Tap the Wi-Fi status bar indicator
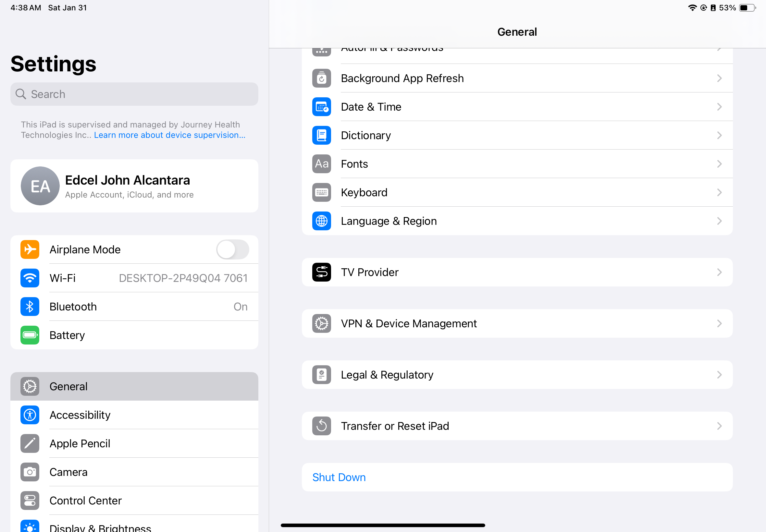The width and height of the screenshot is (766, 532). (693, 8)
